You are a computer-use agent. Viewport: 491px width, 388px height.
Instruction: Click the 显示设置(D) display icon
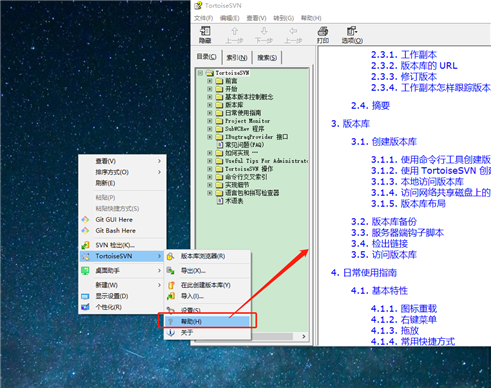click(x=85, y=296)
